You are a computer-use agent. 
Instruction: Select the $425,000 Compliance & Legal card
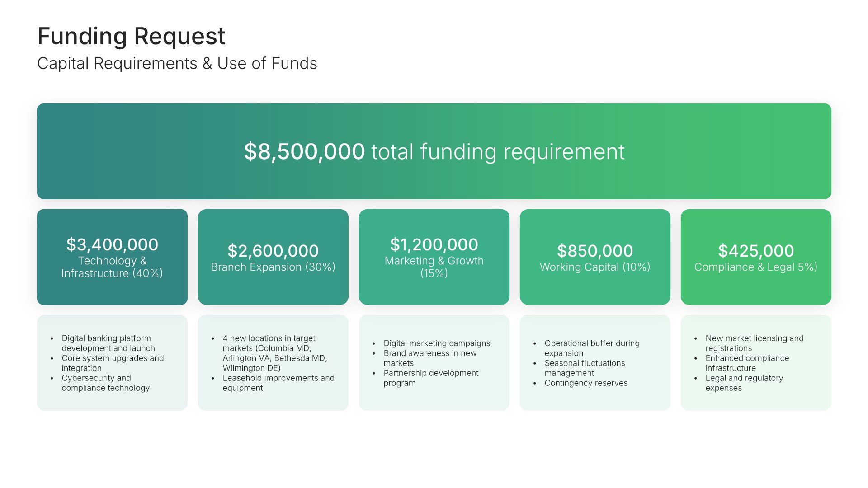(x=756, y=257)
